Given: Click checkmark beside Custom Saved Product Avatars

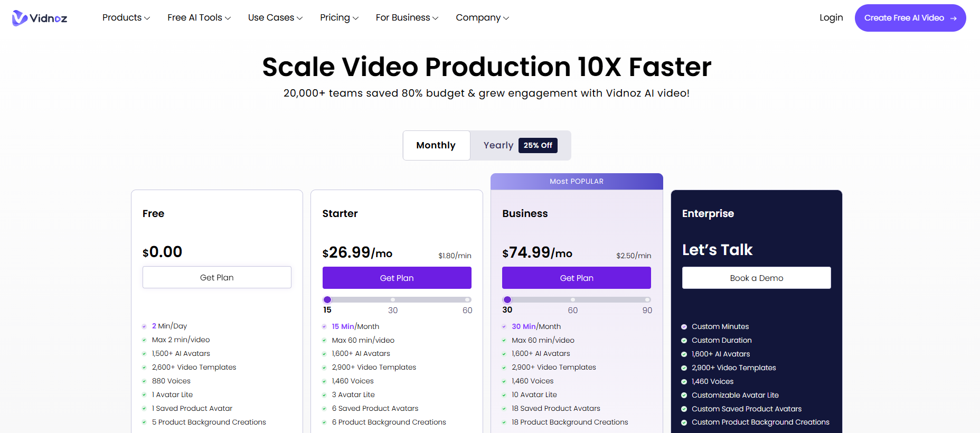Looking at the screenshot, I should pos(684,409).
